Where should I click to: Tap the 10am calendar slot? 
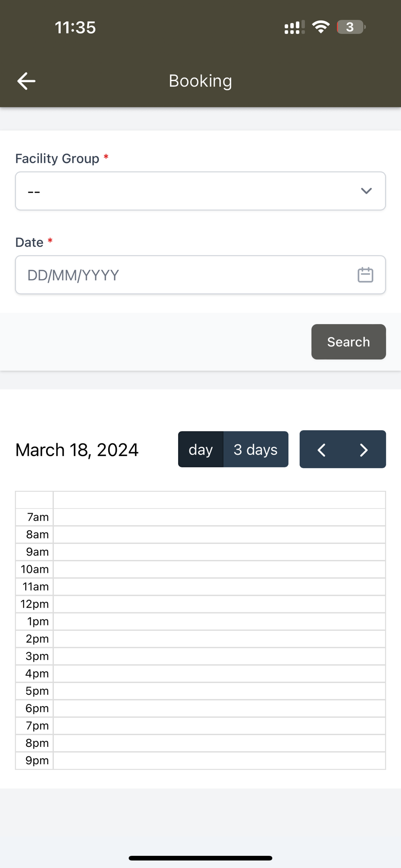click(x=219, y=569)
